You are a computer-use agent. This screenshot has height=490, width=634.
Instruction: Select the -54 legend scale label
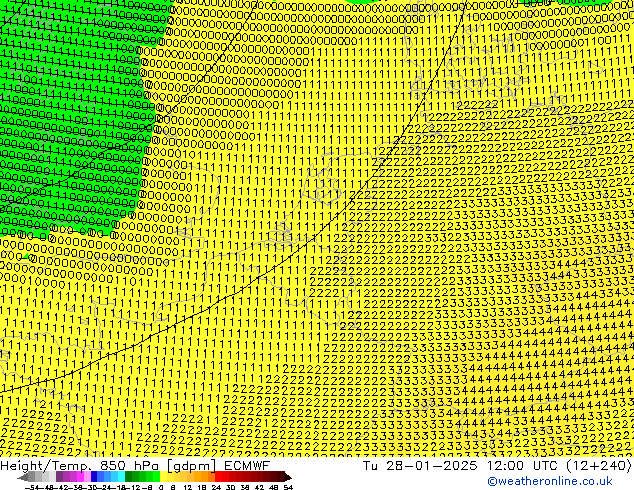click(32, 487)
